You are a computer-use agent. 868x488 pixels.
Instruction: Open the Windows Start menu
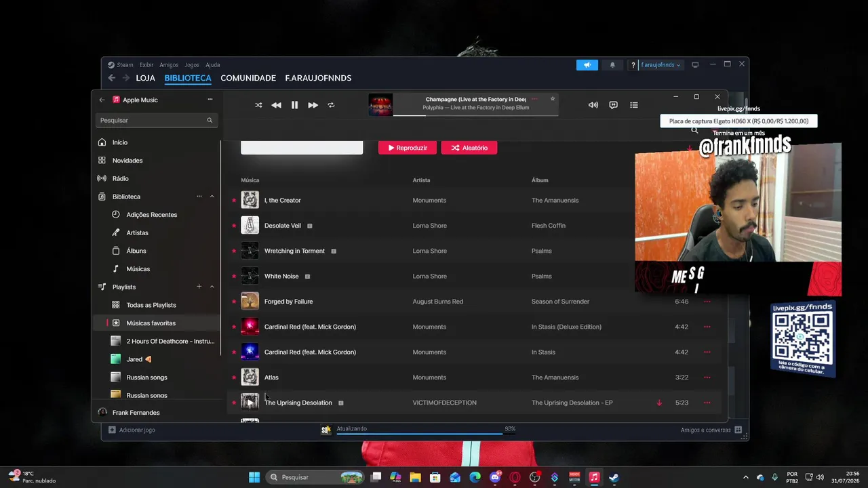254,477
